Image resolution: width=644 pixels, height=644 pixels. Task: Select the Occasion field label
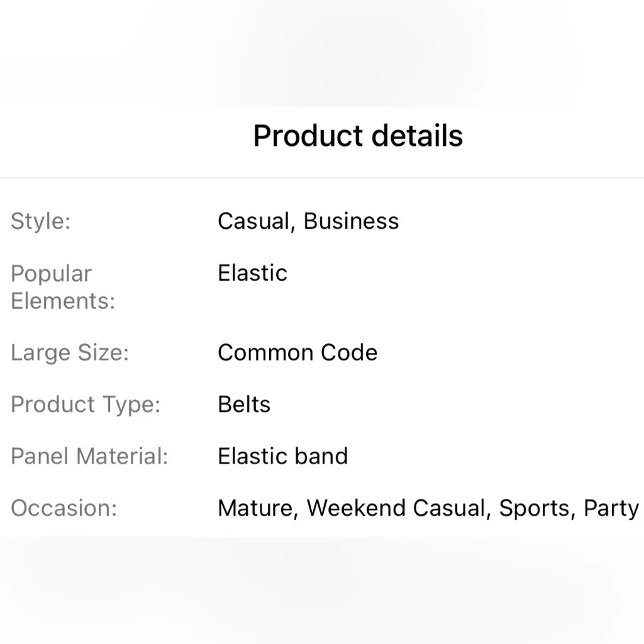(x=64, y=508)
